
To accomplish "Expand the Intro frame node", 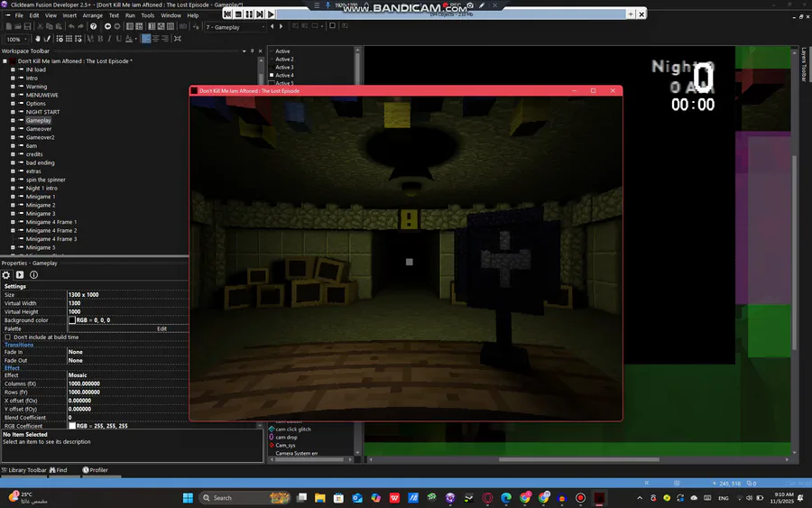I will (13, 79).
